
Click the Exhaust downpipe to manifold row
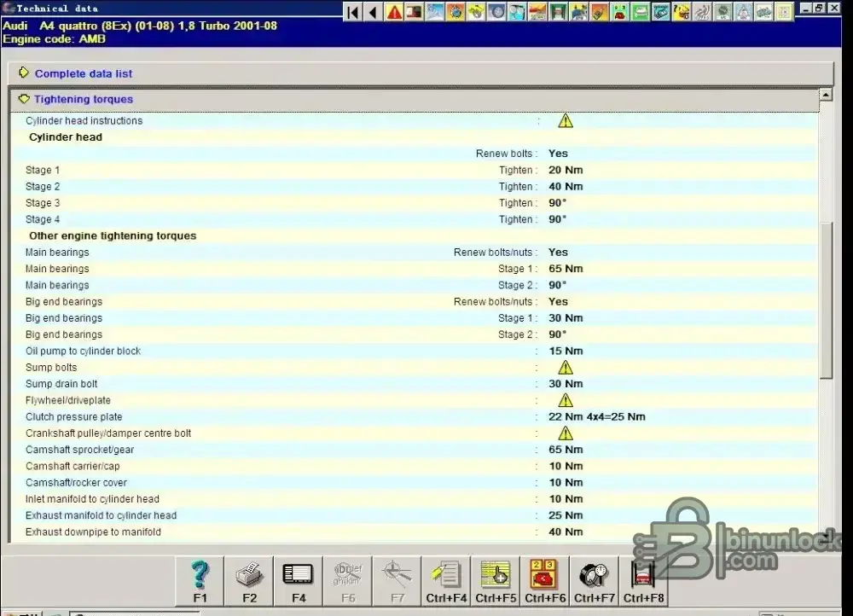[x=414, y=532]
